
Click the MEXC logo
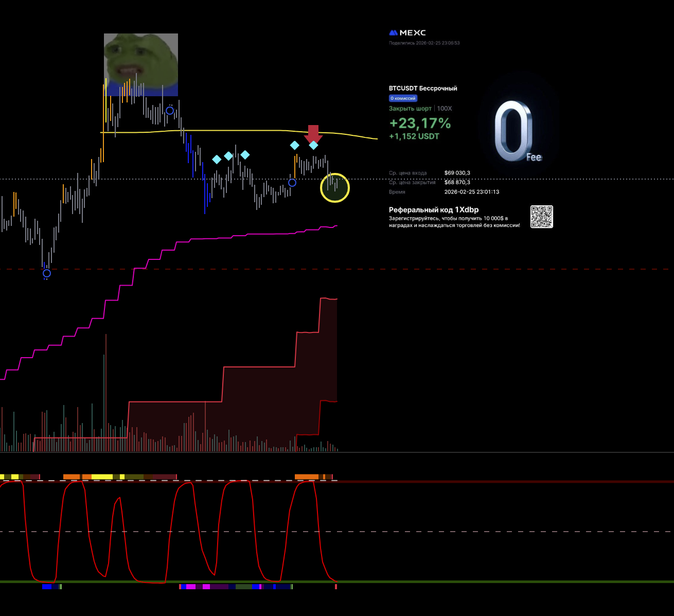coord(407,33)
